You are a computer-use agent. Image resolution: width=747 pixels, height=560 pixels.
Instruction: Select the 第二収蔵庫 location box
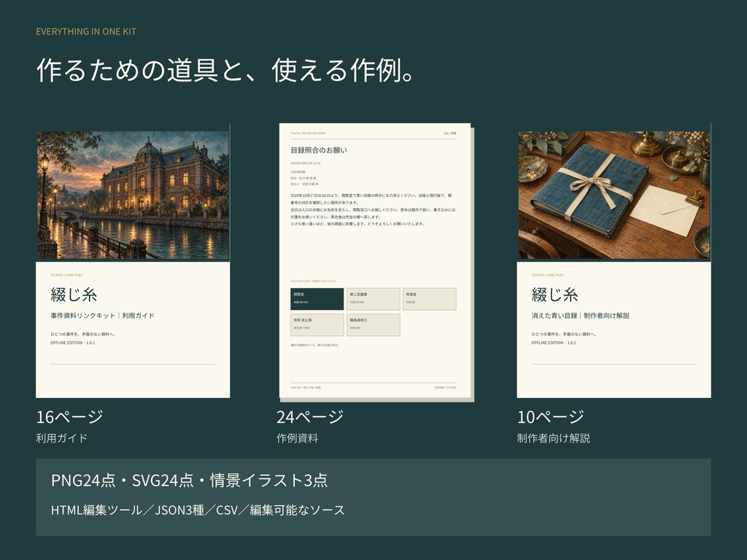(x=373, y=299)
